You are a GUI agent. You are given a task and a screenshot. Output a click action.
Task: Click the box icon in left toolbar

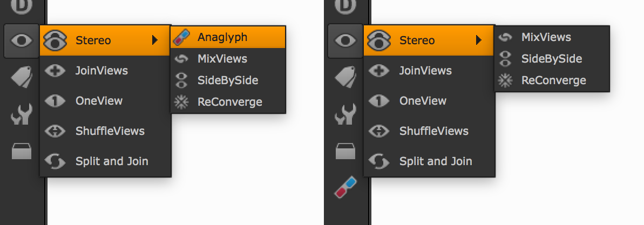(22, 152)
